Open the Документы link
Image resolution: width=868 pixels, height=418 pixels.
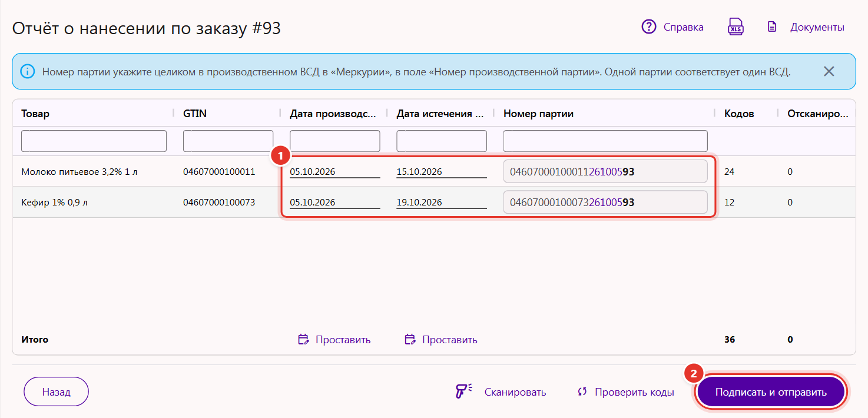(817, 27)
